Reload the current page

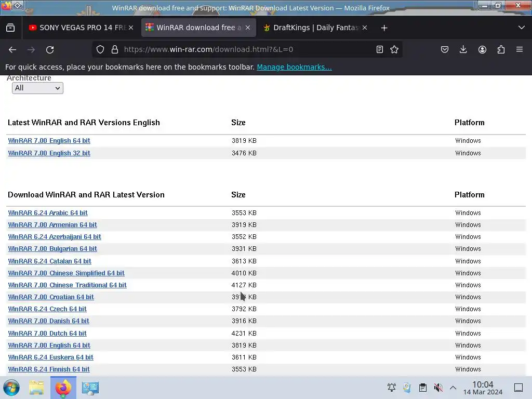[50, 49]
